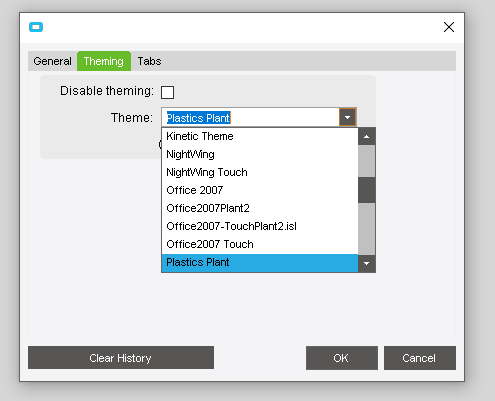Click the blue application icon in the title bar
This screenshot has width=495, height=401.
pyautogui.click(x=36, y=27)
